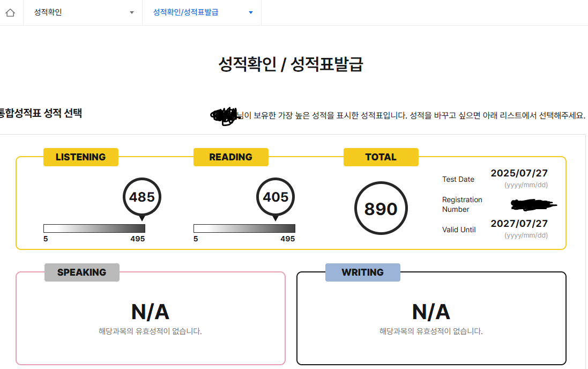The width and height of the screenshot is (588, 369).
Task: Select the WRITING blue label
Action: tap(363, 272)
